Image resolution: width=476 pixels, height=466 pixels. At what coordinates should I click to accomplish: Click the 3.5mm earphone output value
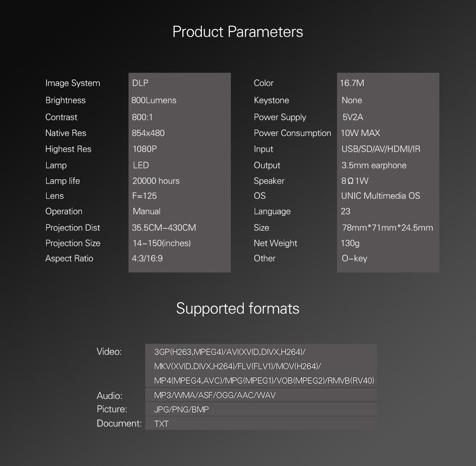point(374,165)
